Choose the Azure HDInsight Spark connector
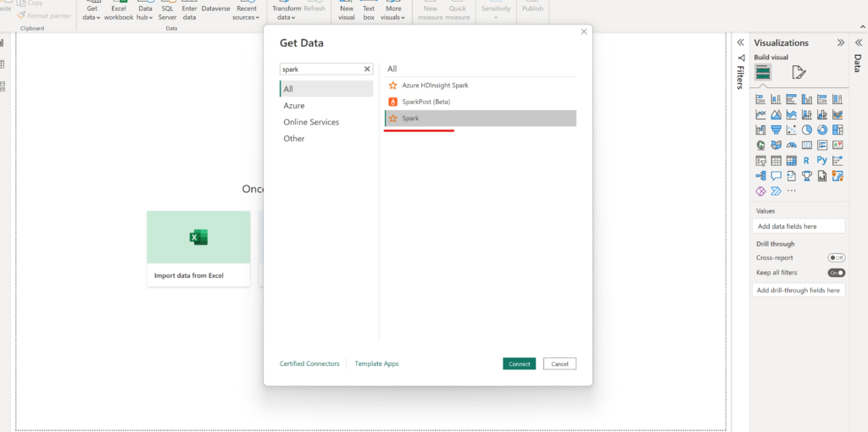This screenshot has width=868, height=432. [x=481, y=86]
